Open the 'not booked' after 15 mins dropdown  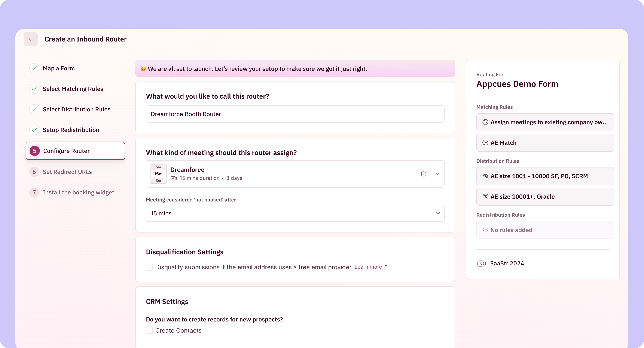295,213
